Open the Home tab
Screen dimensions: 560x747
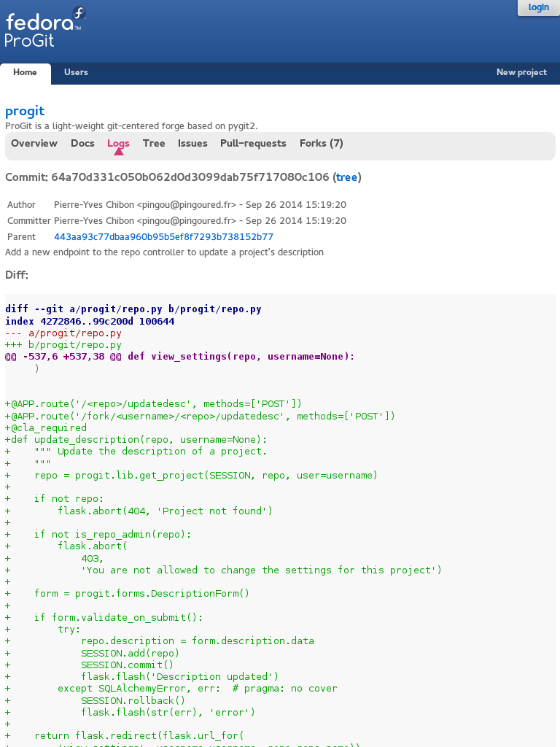[x=25, y=73]
